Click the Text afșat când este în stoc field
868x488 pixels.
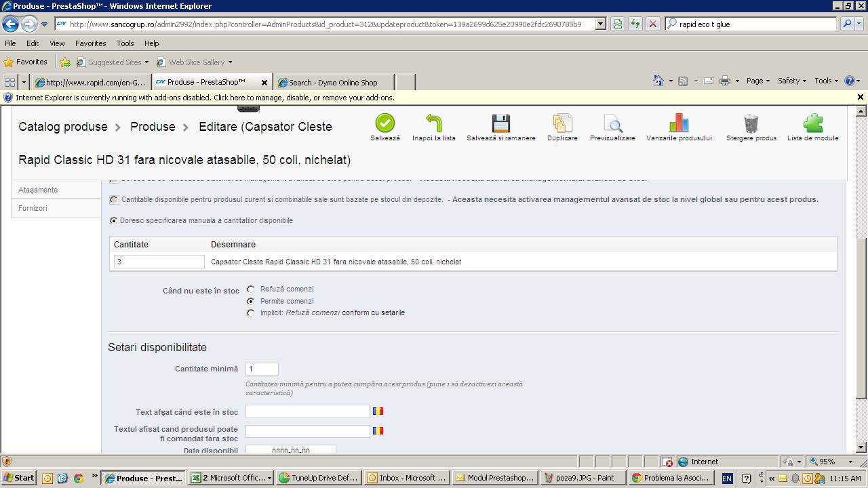click(x=307, y=411)
